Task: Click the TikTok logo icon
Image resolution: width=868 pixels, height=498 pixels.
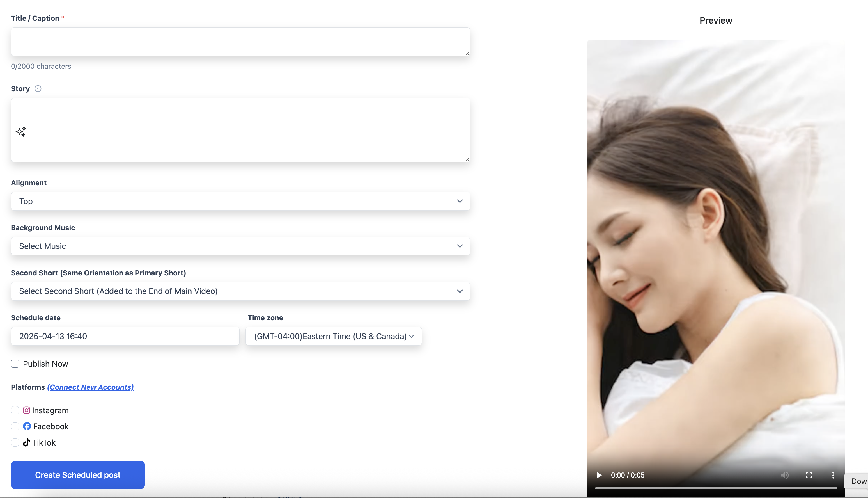Action: (x=26, y=442)
